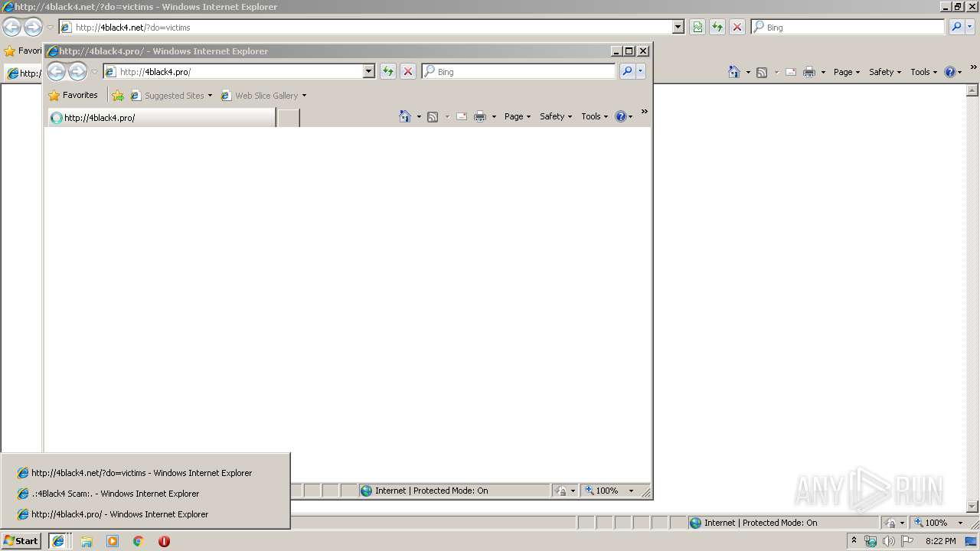This screenshot has width=980, height=551.
Task: Open Page menu in 4black4.pro window
Action: click(518, 116)
